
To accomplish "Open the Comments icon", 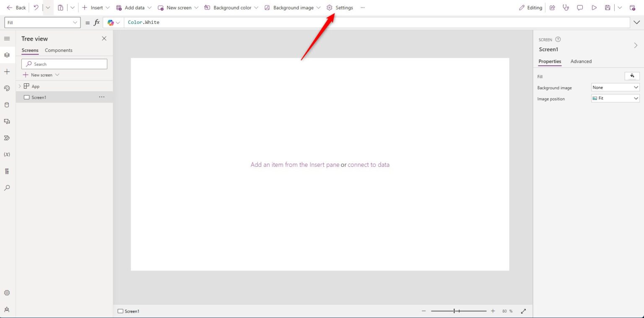I will pyautogui.click(x=580, y=8).
